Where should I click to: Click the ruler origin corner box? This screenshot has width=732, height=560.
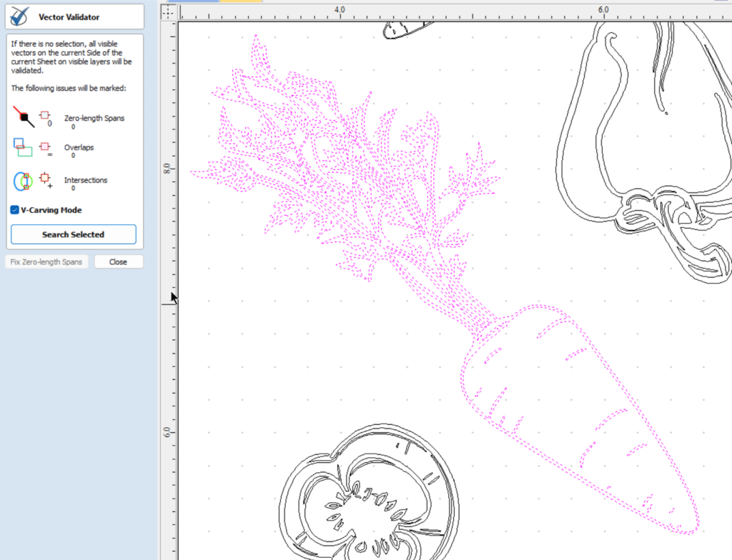point(168,13)
